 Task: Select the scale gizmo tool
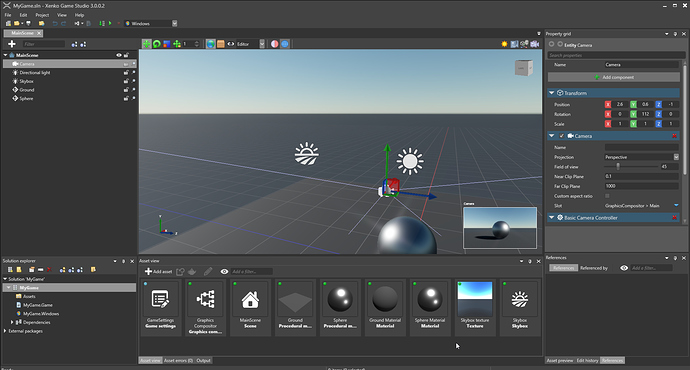point(167,44)
